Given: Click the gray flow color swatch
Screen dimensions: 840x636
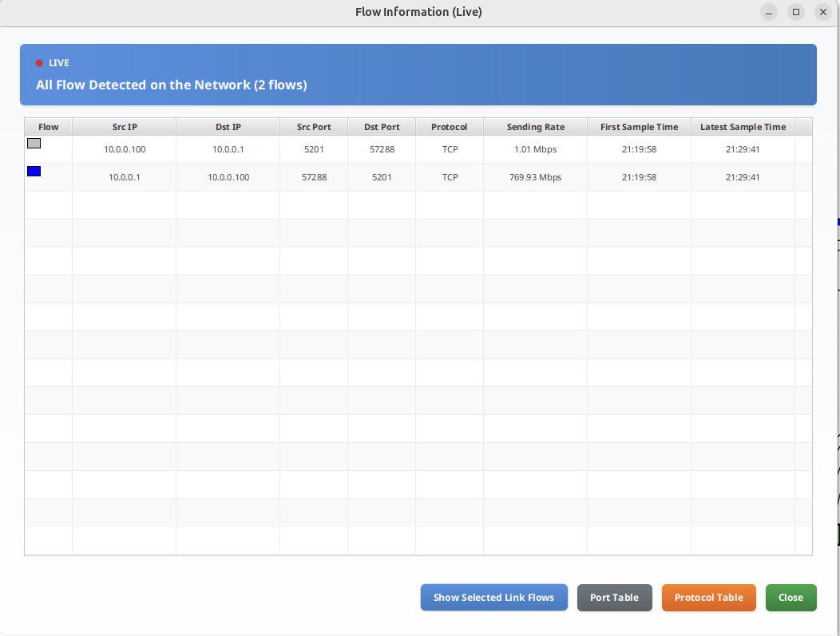Looking at the screenshot, I should pos(34,144).
